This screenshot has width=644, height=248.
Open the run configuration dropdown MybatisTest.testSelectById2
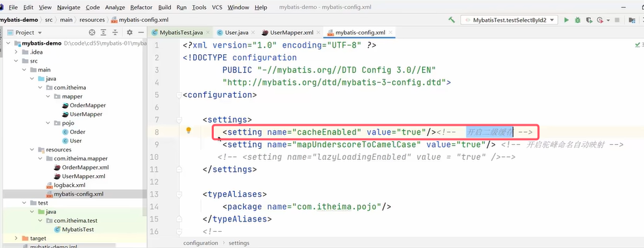[x=509, y=20]
